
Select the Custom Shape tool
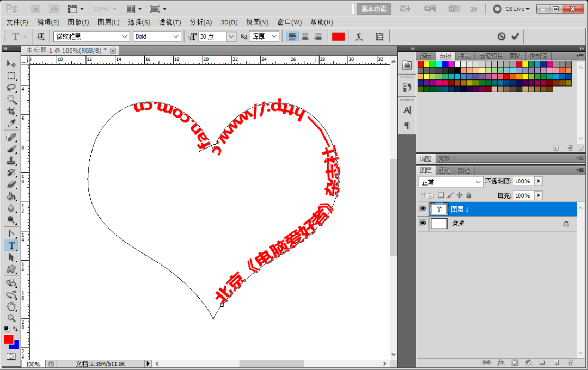point(11,269)
